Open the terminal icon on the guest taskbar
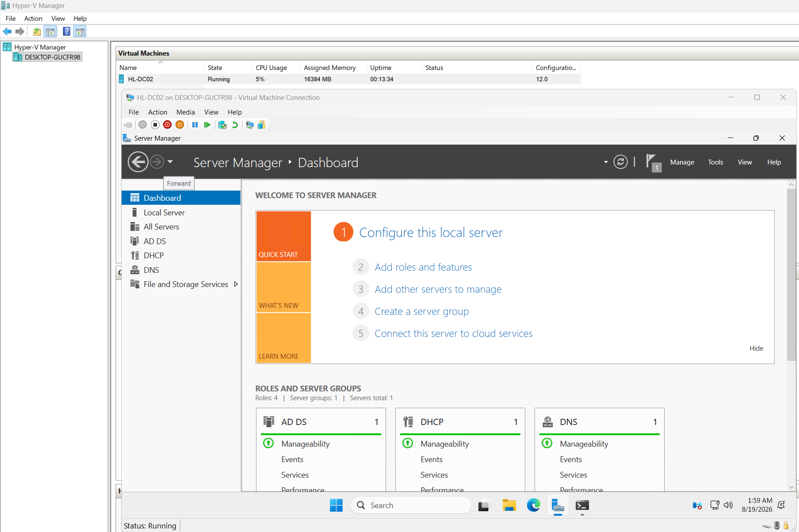 pyautogui.click(x=582, y=505)
